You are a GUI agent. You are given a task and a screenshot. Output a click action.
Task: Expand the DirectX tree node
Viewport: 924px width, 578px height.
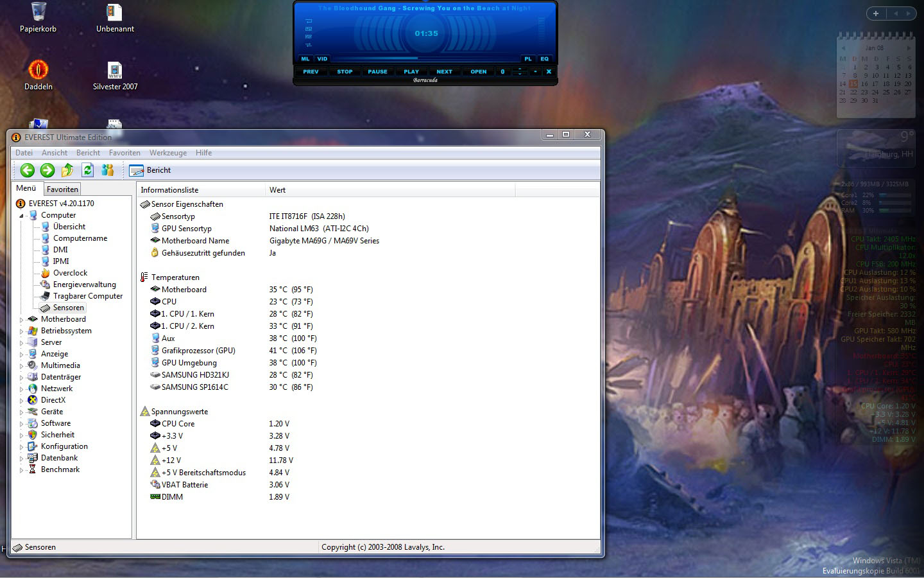[21, 401]
